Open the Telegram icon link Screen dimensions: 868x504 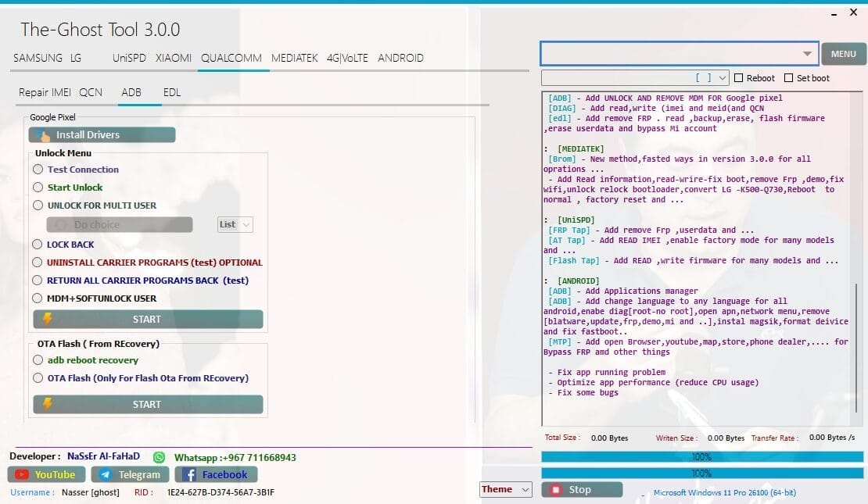point(106,474)
